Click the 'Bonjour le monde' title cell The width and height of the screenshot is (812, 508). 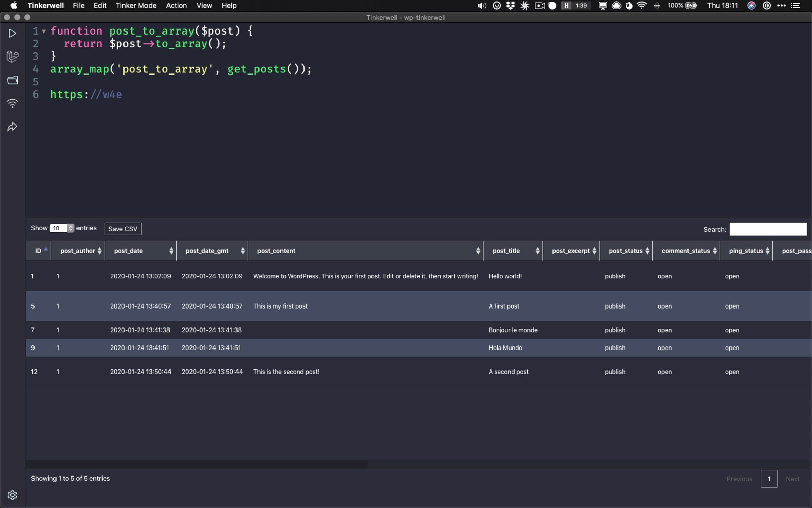(x=513, y=330)
